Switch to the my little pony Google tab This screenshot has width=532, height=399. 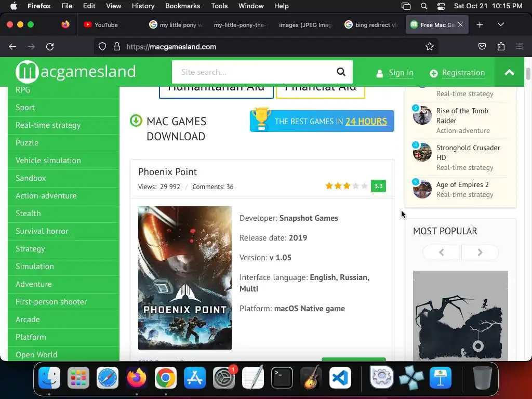[176, 25]
